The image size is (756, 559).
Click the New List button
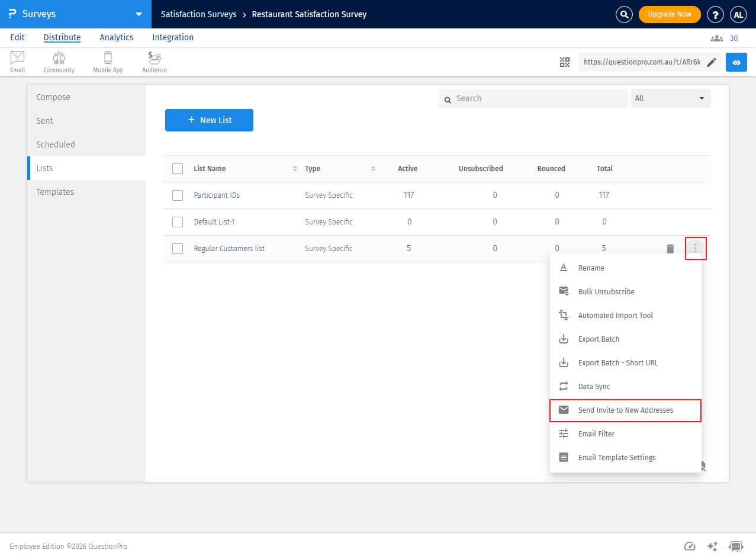point(209,120)
